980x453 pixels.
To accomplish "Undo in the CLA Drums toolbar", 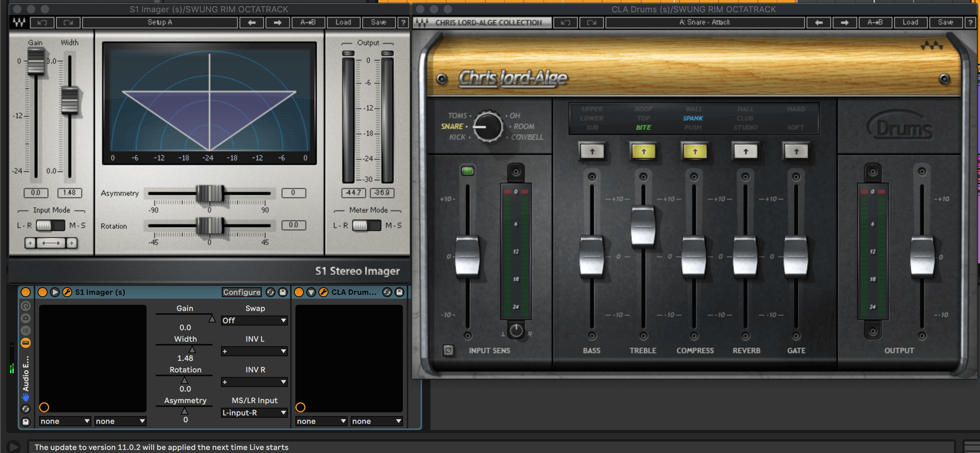I will 566,23.
